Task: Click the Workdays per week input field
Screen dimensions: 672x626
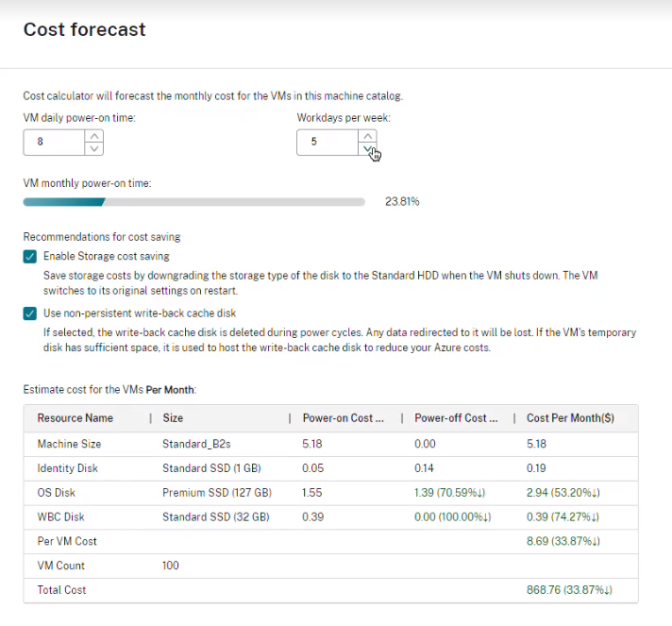Action: (x=327, y=143)
